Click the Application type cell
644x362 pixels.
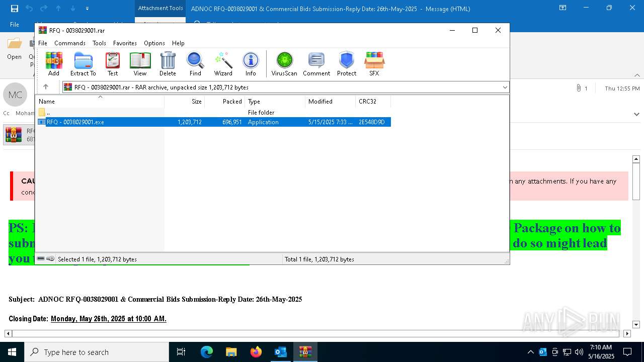[263, 122]
